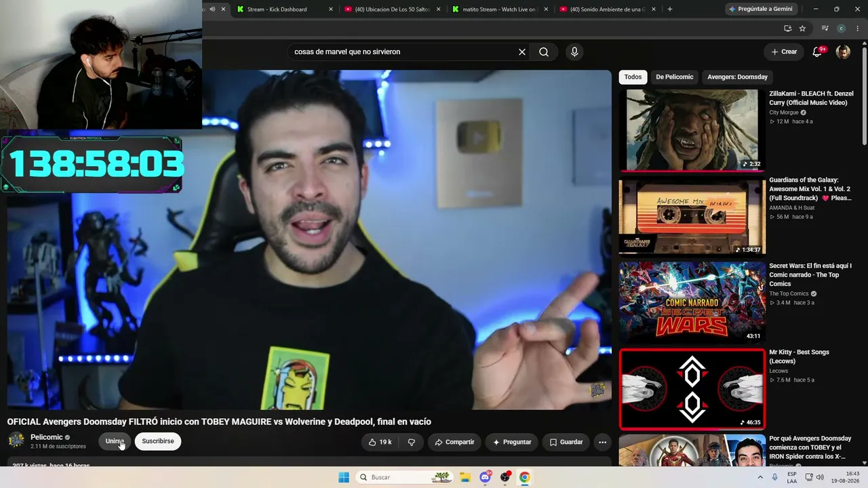Open Secret Wars: El fin está aquí title
The width and height of the screenshot is (868, 488).
[810, 274]
